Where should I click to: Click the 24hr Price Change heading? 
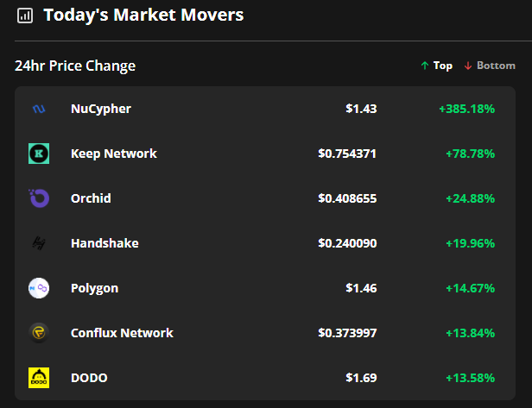75,66
